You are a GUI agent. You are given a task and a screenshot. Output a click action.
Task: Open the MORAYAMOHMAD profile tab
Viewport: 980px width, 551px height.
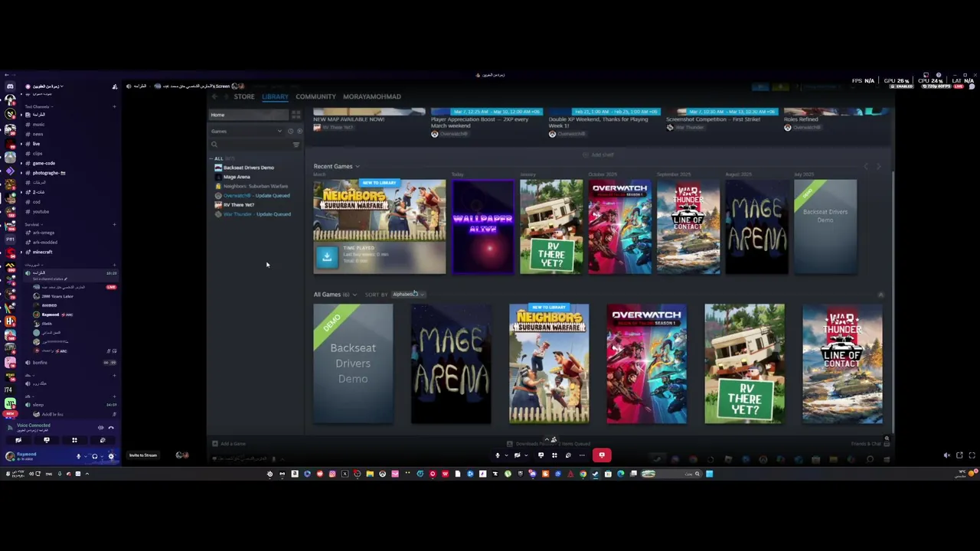tap(371, 96)
